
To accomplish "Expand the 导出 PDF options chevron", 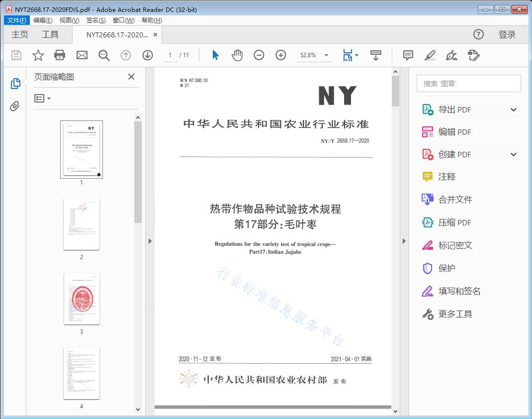I will point(513,109).
